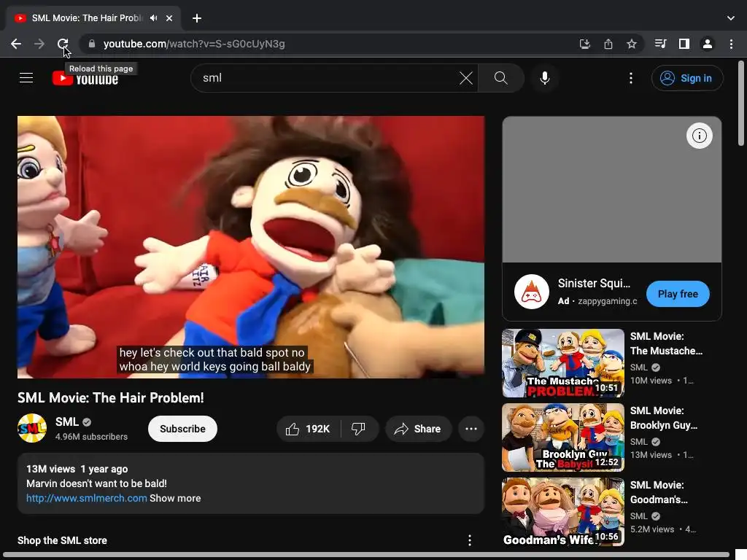Click the Sign in button
Screen dimensions: 747x560
[x=687, y=78]
